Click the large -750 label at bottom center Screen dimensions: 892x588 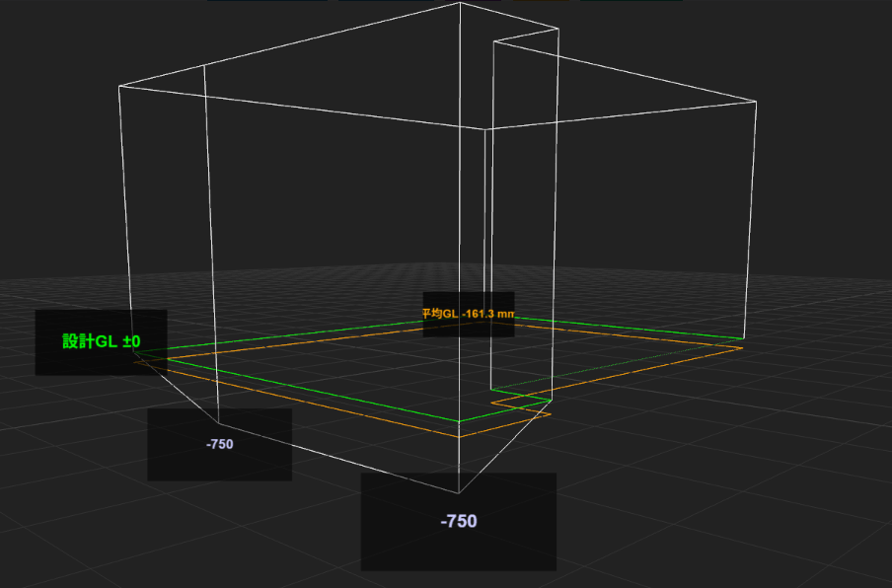(x=458, y=521)
